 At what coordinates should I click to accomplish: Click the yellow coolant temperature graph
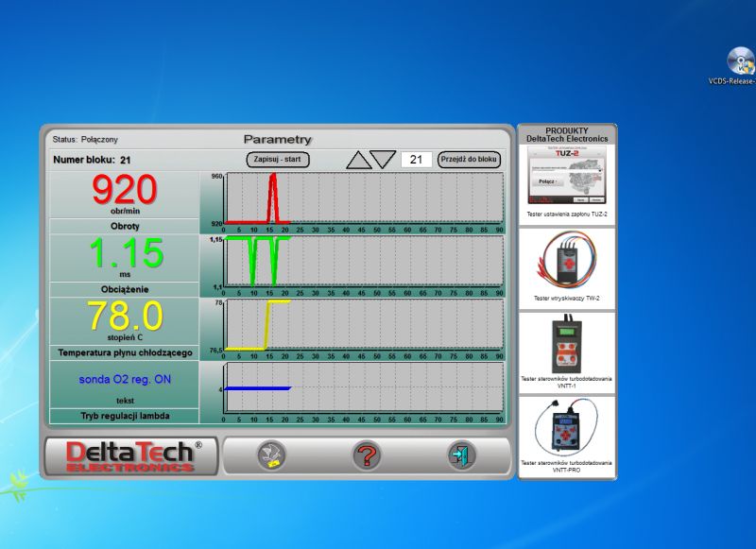pyautogui.click(x=364, y=324)
